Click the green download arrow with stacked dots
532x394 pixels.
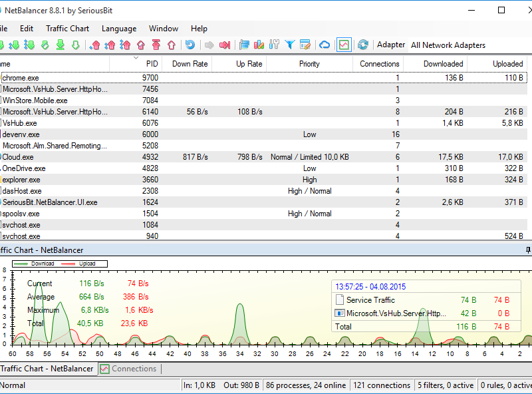29,45
